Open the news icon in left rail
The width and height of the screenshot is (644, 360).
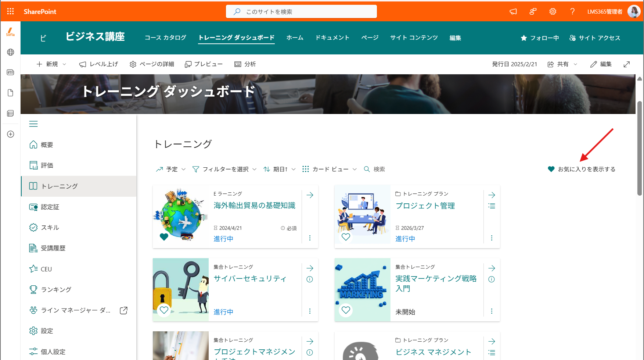click(x=10, y=72)
